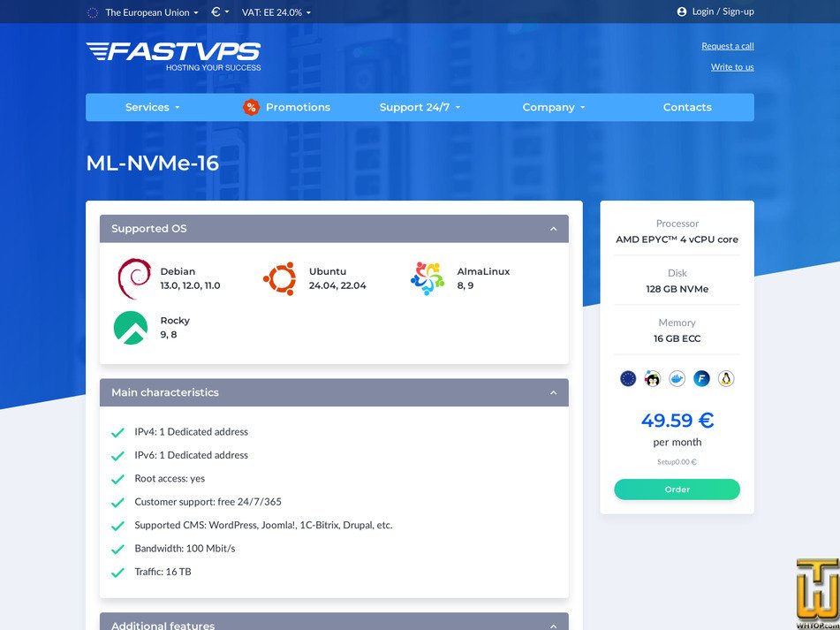Viewport: 840px width, 630px height.
Task: Open the Support 24/7 menu
Action: click(x=420, y=107)
